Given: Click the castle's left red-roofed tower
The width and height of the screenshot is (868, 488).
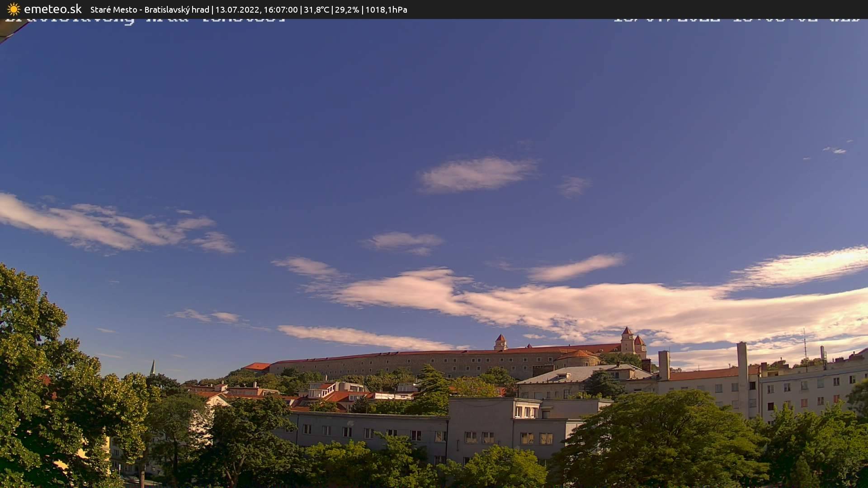Looking at the screenshot, I should [500, 342].
